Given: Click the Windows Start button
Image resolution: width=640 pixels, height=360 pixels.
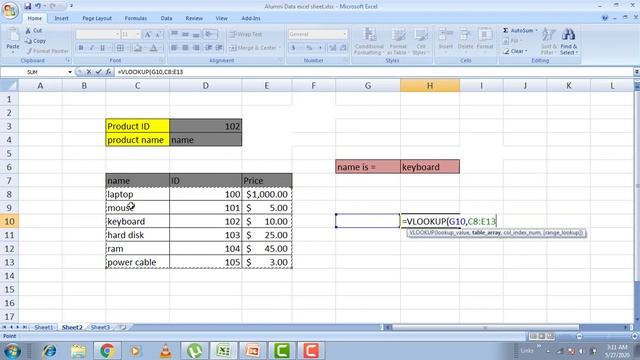Looking at the screenshot, I should pos(12,351).
